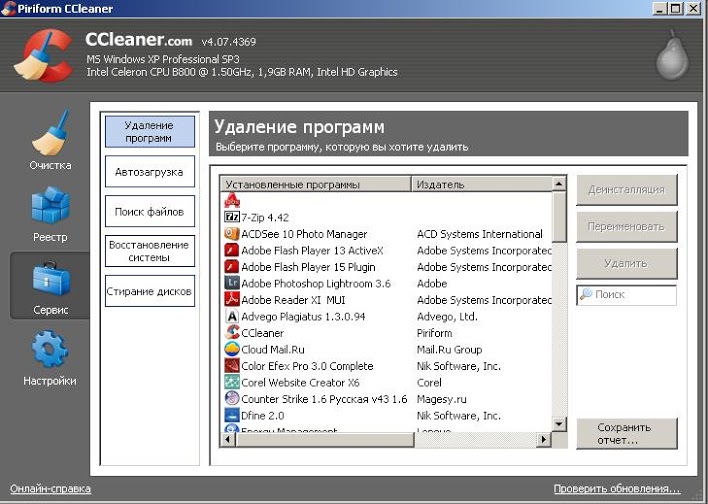708x504 pixels.
Task: Click the CCleaner logo in header
Action: [x=44, y=56]
